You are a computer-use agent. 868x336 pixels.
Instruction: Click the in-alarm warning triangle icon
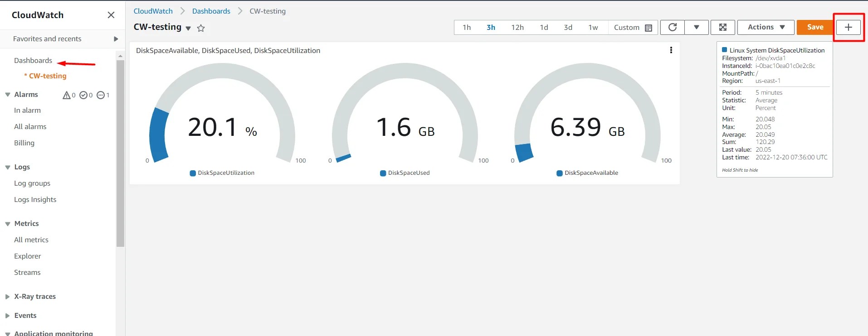[67, 95]
